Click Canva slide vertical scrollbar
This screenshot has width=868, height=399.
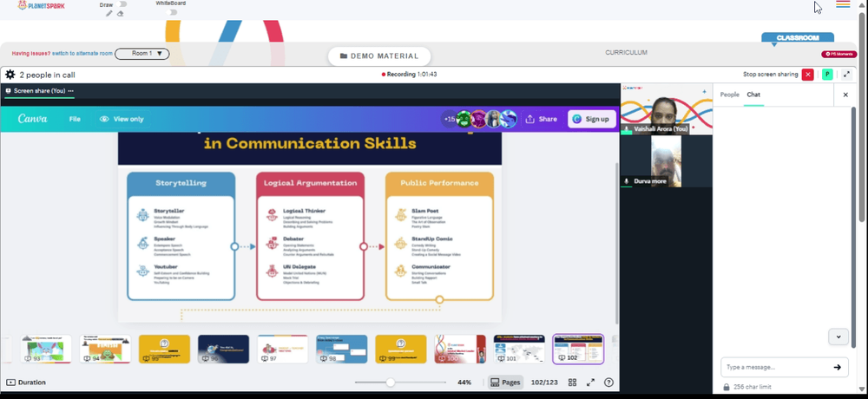617,244
